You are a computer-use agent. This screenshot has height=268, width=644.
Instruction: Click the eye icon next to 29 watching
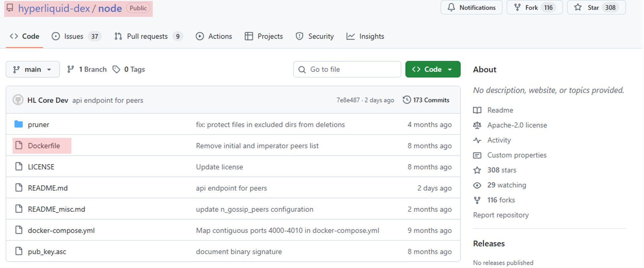(x=477, y=185)
